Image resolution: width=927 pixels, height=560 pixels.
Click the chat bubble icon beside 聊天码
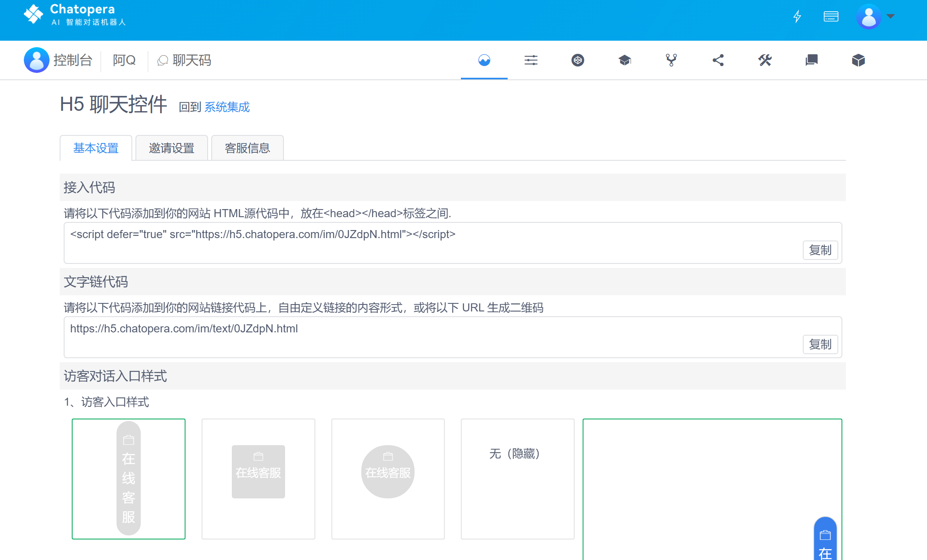(x=162, y=61)
